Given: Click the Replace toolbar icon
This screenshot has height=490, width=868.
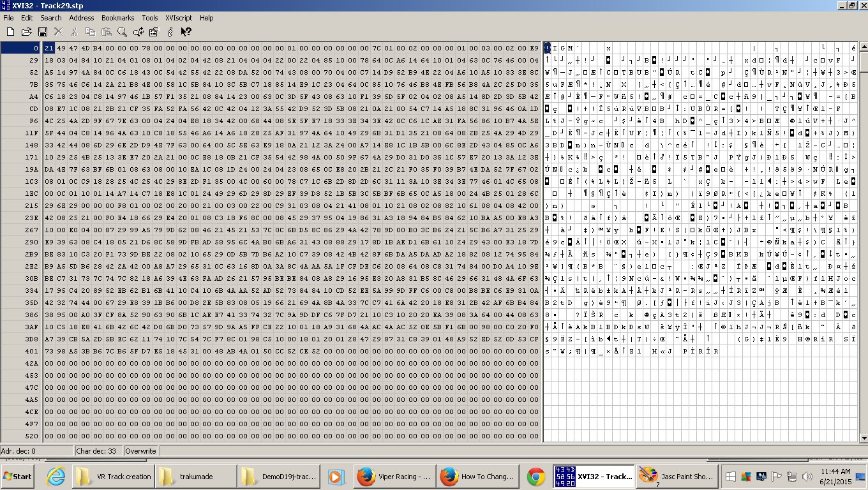Looking at the screenshot, I should coord(138,31).
